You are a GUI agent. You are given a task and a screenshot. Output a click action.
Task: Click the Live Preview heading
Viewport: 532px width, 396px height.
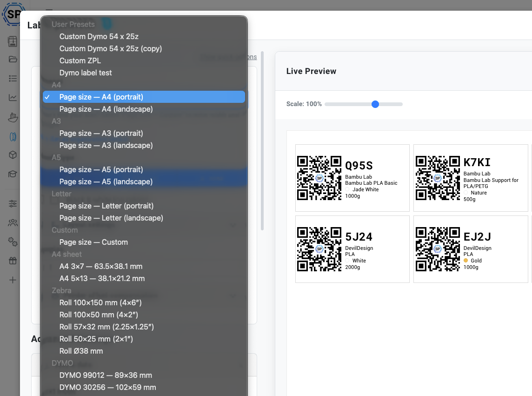point(311,71)
